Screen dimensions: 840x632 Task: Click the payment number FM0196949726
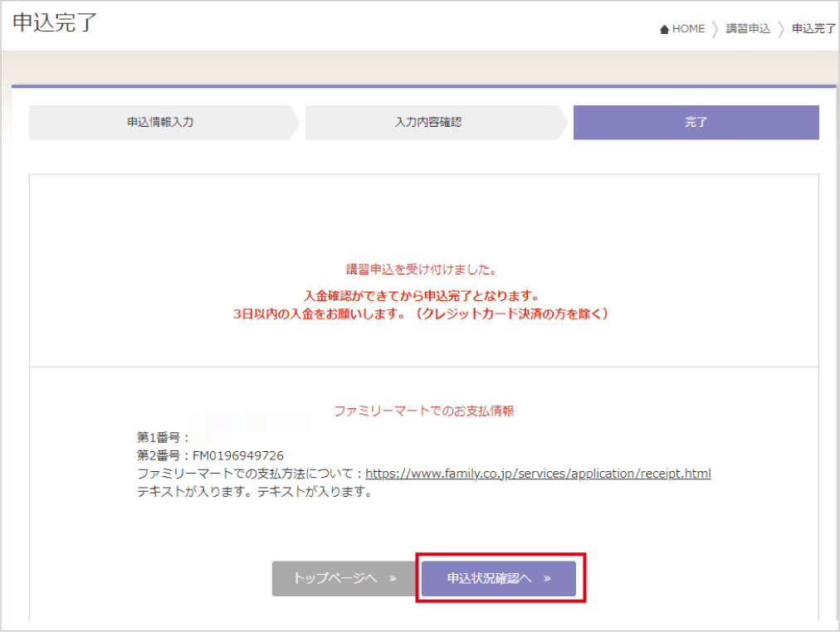(239, 455)
